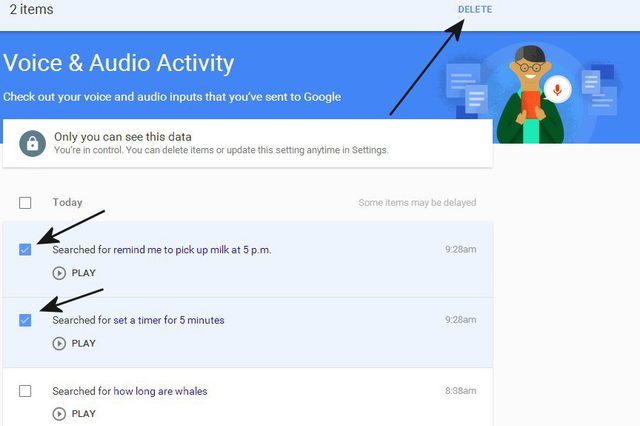Click 'Some items may be delayed' note

[417, 203]
